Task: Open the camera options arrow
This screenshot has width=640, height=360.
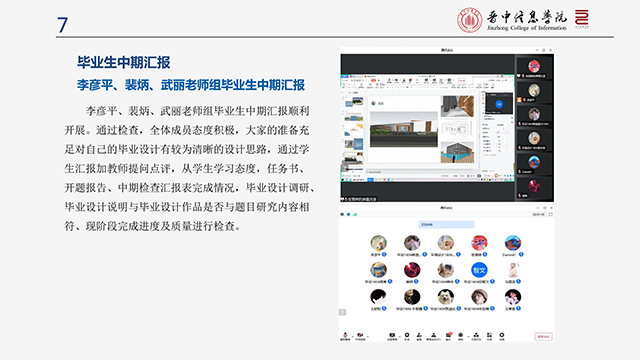Action: [x=368, y=336]
